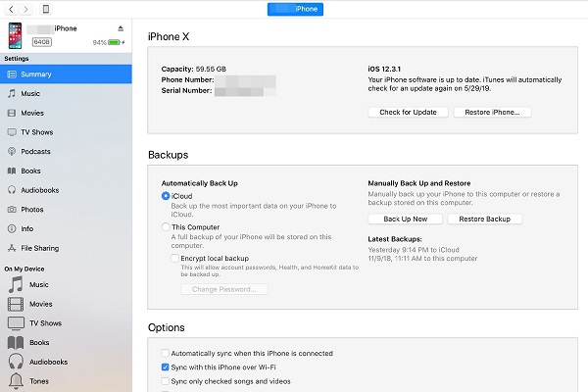The width and height of the screenshot is (588, 392).
Task: Click the 11/9/18 backup to this computer entry
Action: 422,258
